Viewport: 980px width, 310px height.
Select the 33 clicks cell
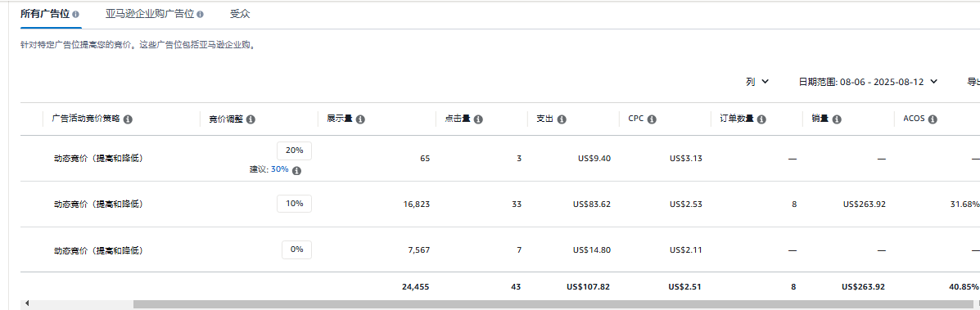(517, 204)
